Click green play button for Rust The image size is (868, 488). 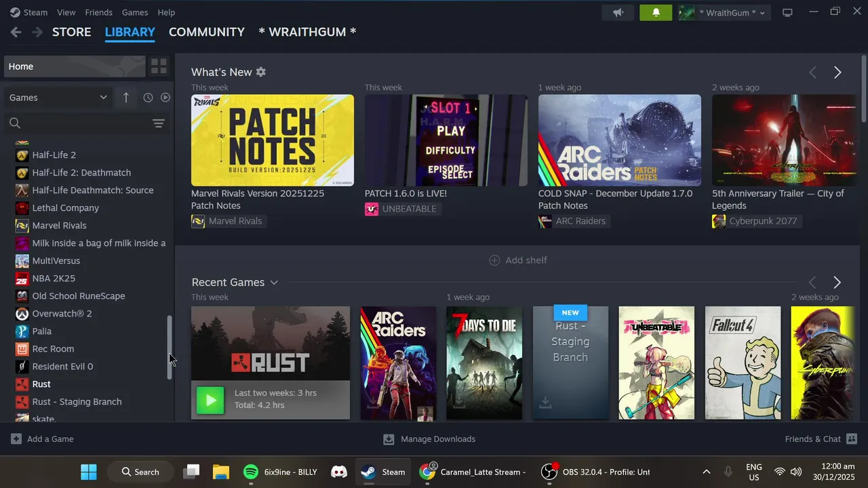tap(210, 400)
